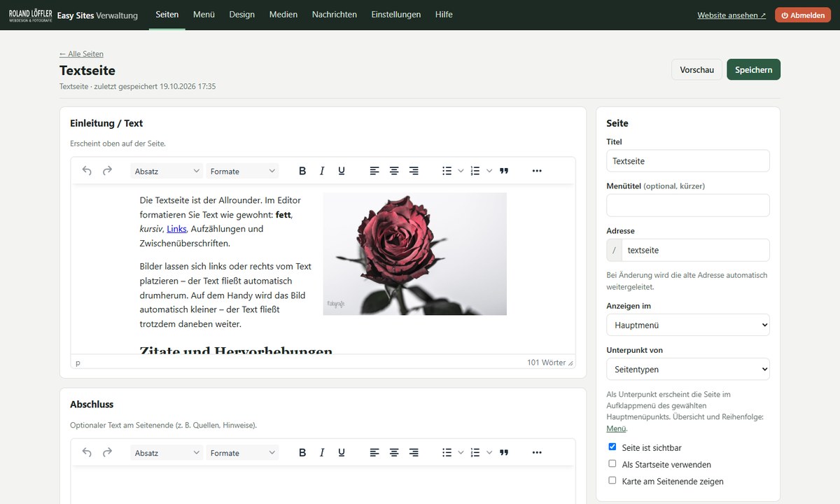Align text left in Abschluss editor

pyautogui.click(x=374, y=453)
